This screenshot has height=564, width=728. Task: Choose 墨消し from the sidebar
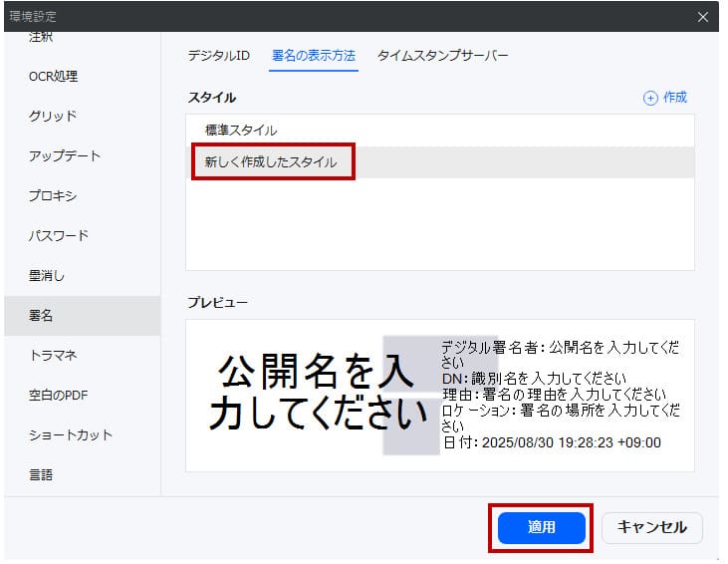point(47,276)
